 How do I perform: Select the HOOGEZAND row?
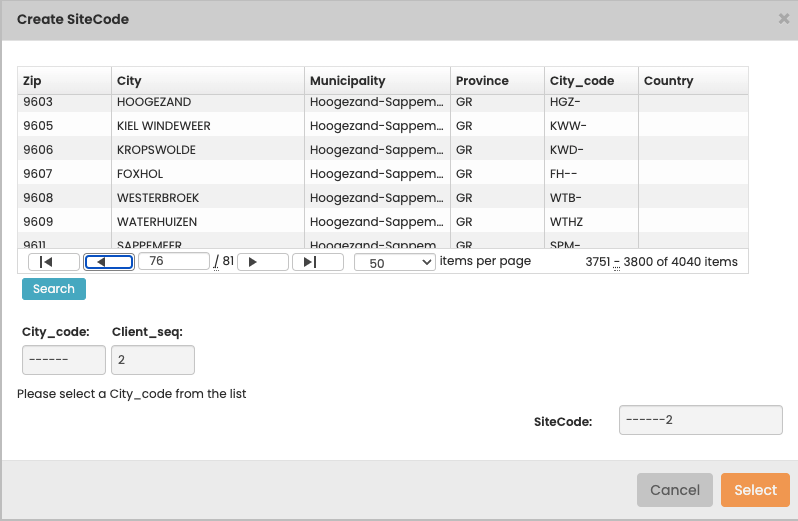[x=154, y=102]
